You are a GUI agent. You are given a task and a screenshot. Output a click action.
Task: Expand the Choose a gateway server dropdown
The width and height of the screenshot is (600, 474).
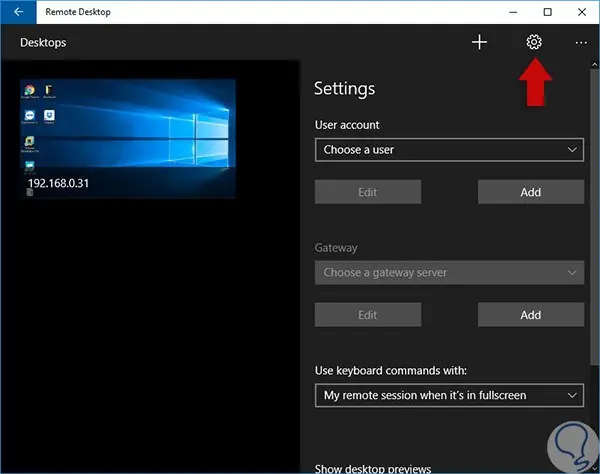pos(449,272)
